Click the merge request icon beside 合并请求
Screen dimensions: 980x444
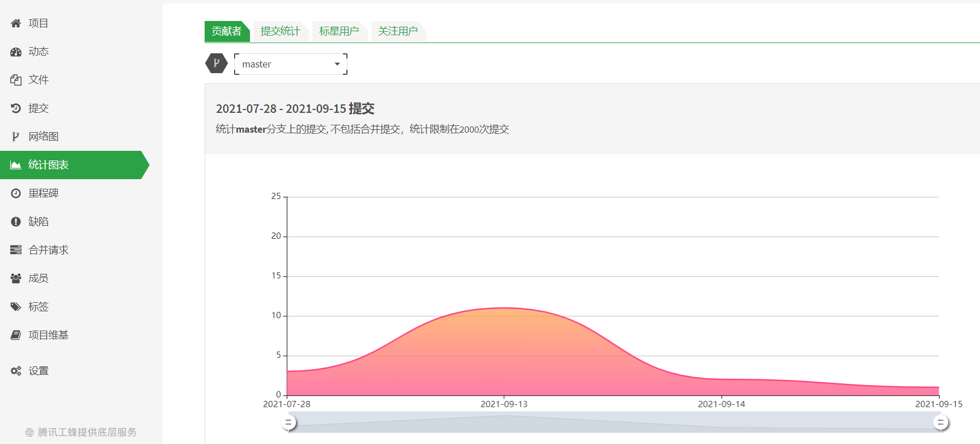[16, 250]
